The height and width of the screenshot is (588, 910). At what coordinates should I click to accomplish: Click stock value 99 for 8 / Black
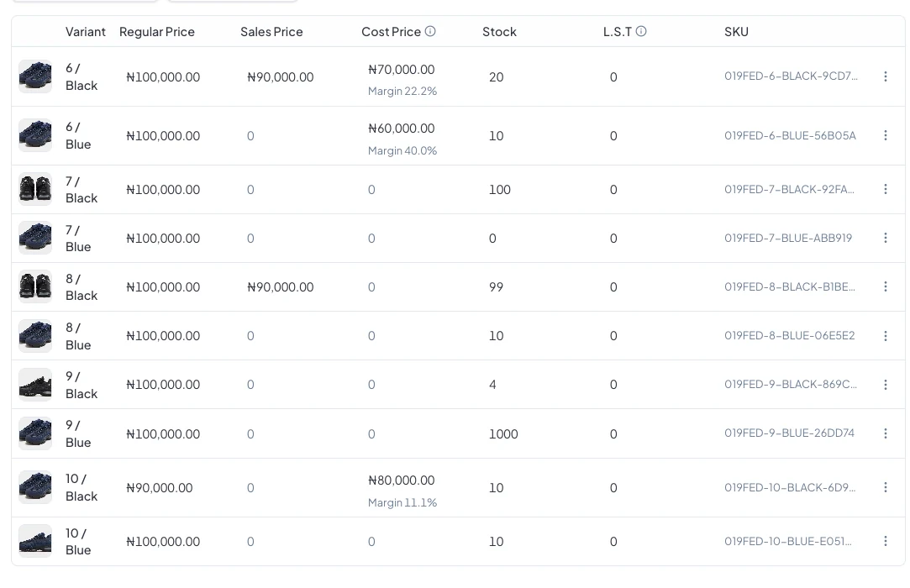click(x=497, y=287)
